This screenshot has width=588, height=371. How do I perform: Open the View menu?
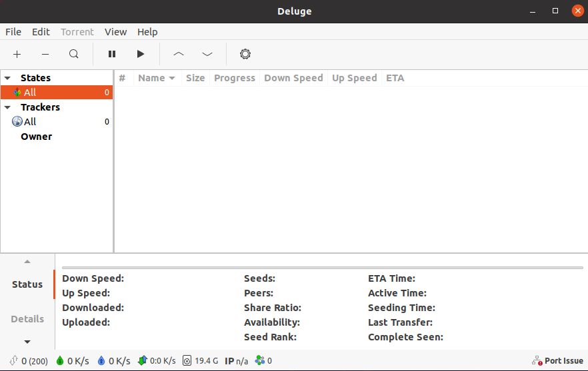[115, 32]
